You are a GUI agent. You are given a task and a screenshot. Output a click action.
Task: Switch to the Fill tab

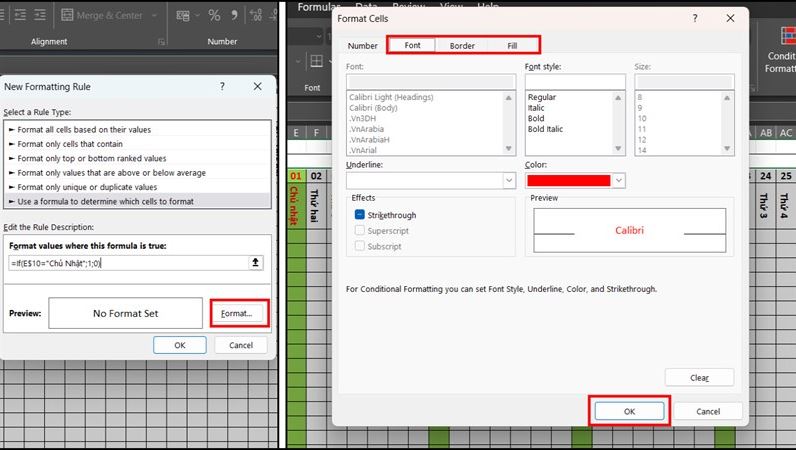pos(512,46)
